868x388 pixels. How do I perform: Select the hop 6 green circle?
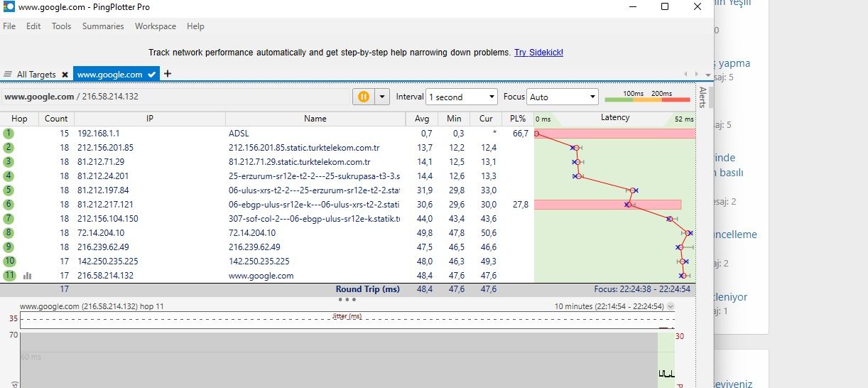[9, 205]
